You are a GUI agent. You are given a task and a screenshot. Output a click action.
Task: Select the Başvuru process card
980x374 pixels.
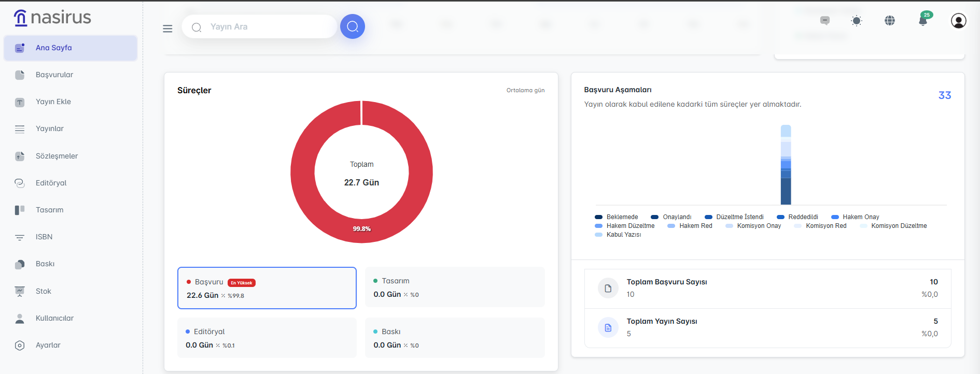(267, 288)
